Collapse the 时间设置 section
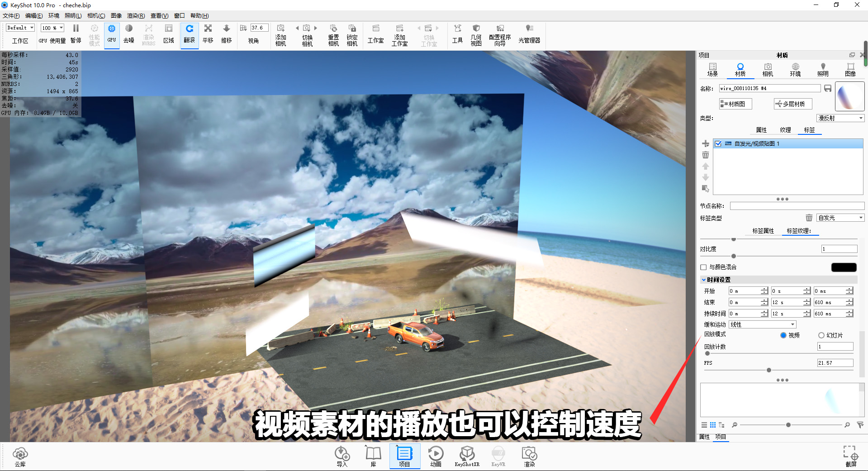 click(x=704, y=280)
